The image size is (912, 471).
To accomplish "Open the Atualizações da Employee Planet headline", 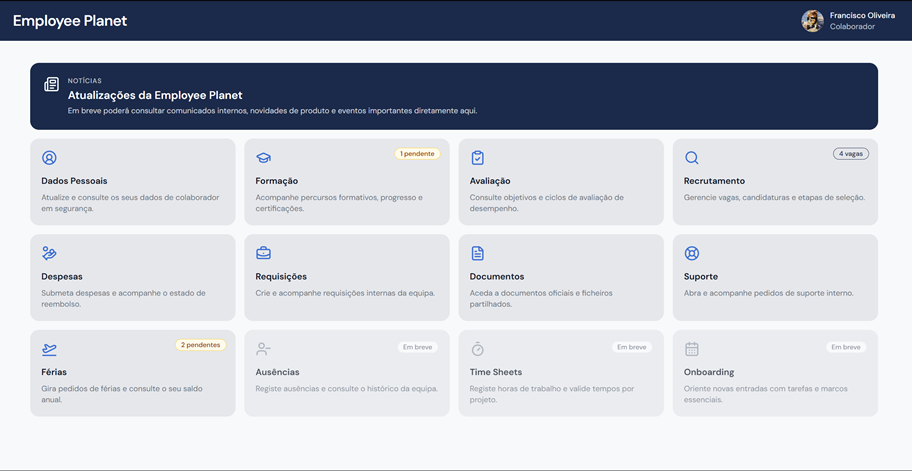I will point(155,95).
